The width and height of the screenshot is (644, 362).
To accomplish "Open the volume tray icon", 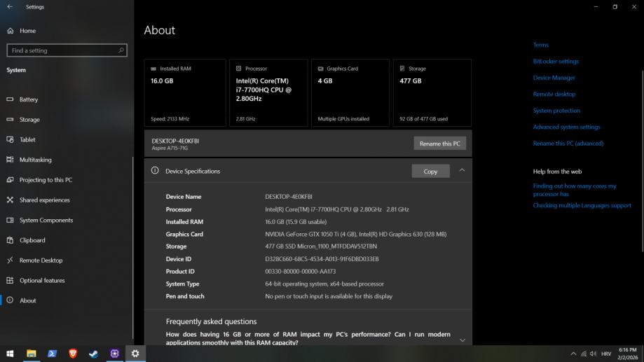I will [x=593, y=354].
